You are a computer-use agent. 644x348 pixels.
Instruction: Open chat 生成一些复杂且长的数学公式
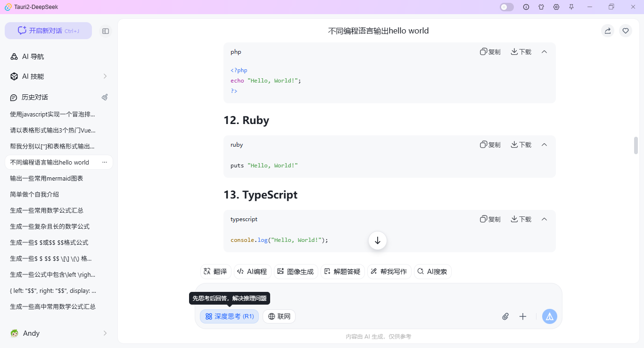click(x=59, y=226)
